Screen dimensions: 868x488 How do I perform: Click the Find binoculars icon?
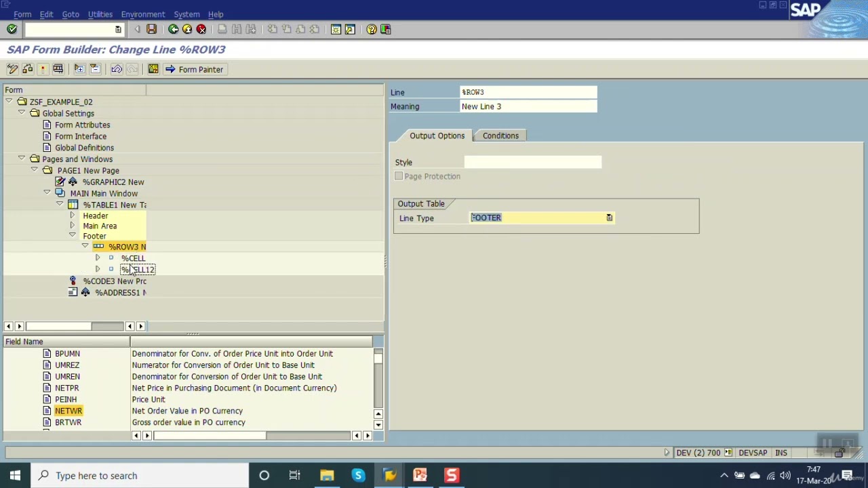(236, 29)
